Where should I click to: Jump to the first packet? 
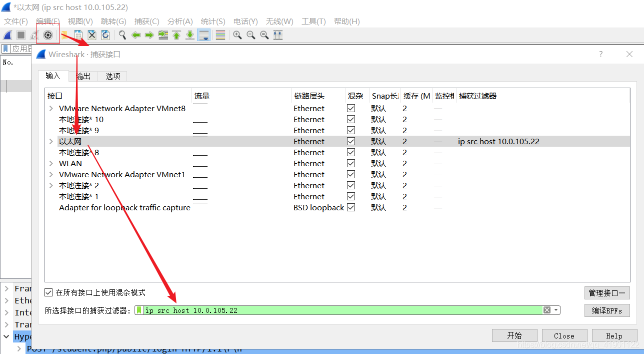(176, 35)
